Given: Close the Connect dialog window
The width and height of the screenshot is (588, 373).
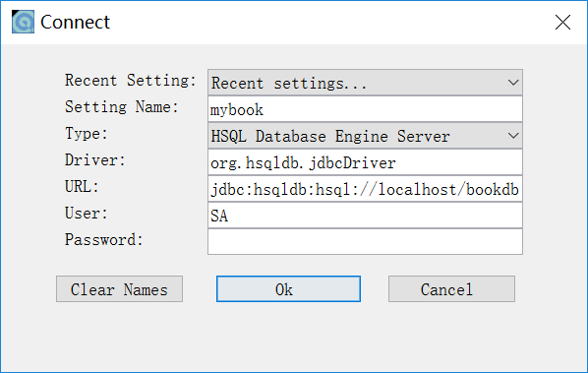Looking at the screenshot, I should [x=562, y=22].
